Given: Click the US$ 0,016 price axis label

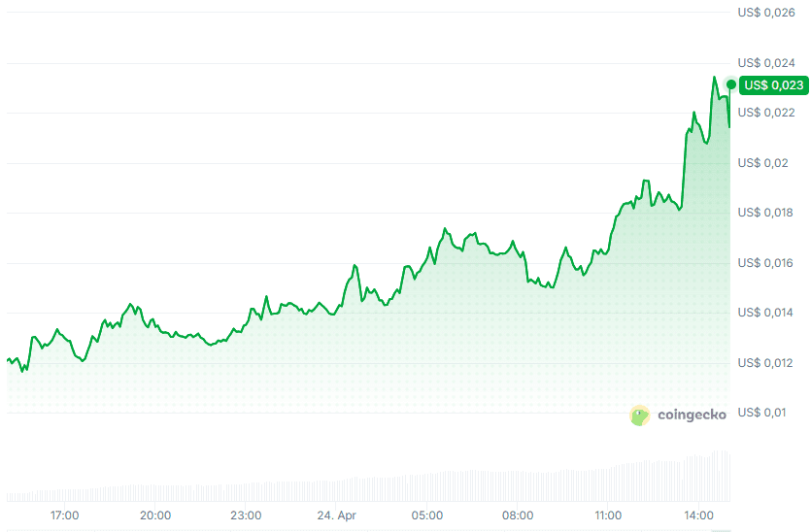Looking at the screenshot, I should (x=766, y=263).
